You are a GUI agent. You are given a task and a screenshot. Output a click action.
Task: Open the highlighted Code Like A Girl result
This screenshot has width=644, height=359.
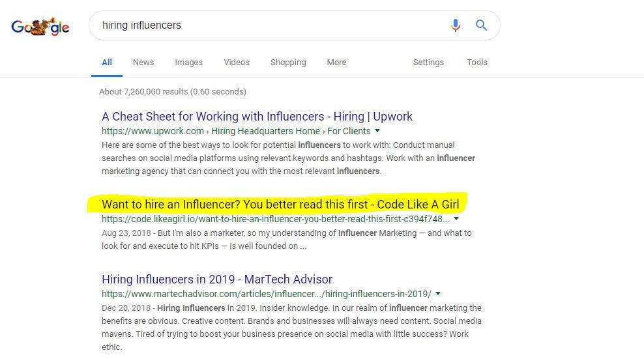coord(280,204)
